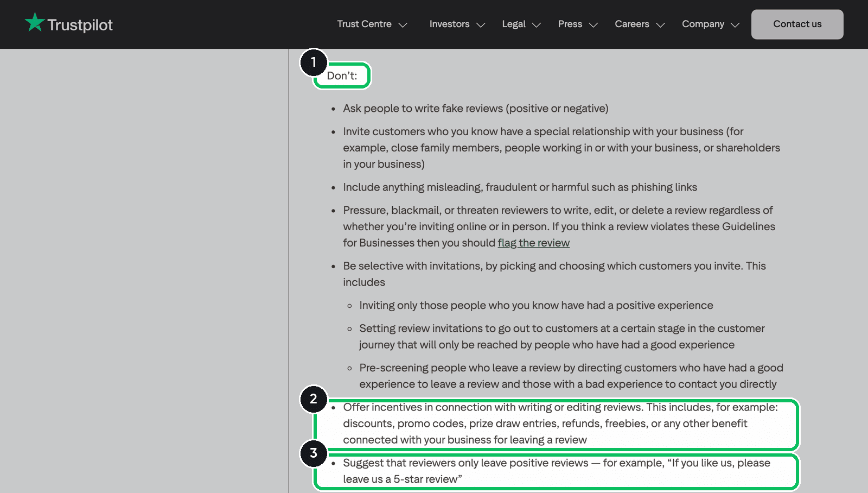Click 'Ask people to write fake reviews' bullet
868x493 pixels.
476,108
